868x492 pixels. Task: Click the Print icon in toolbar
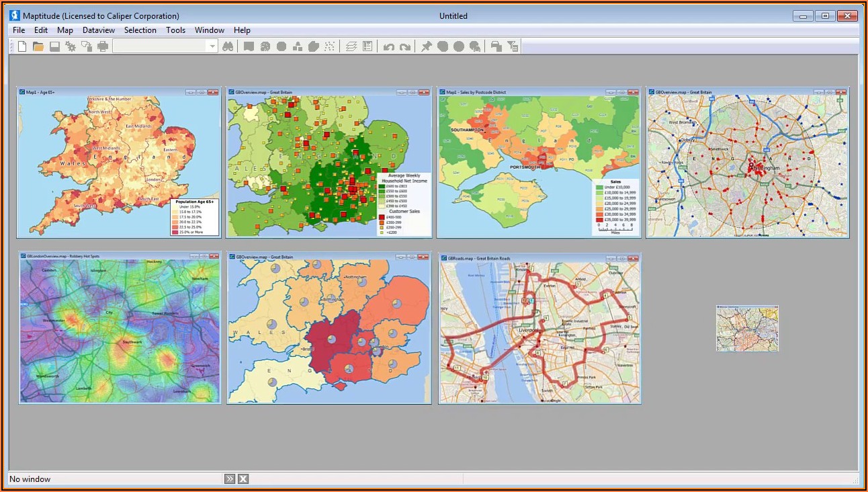(103, 46)
